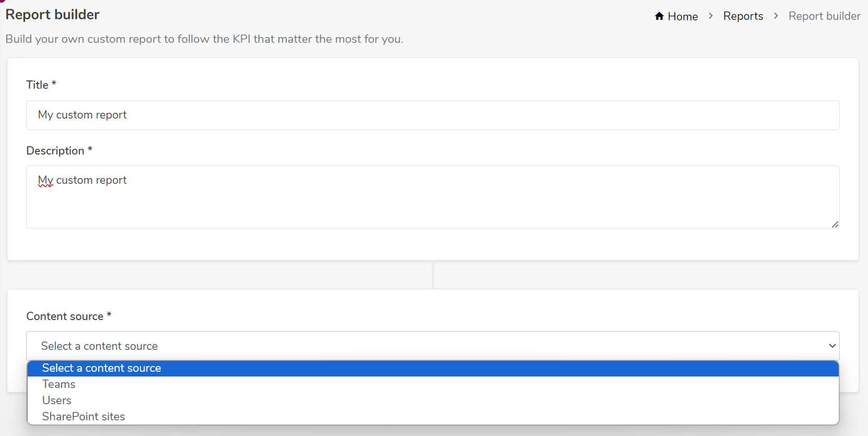Click the Title field label
Image resolution: width=868 pixels, height=436 pixels.
(x=41, y=85)
